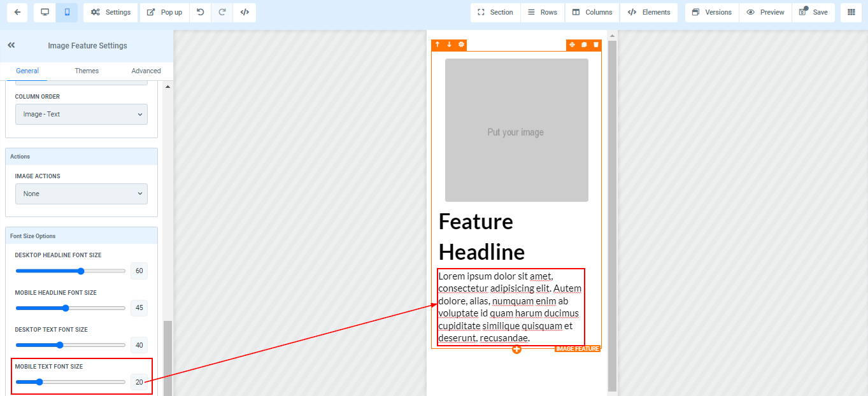Open the page Preview
This screenshot has height=396, width=868.
(x=765, y=12)
